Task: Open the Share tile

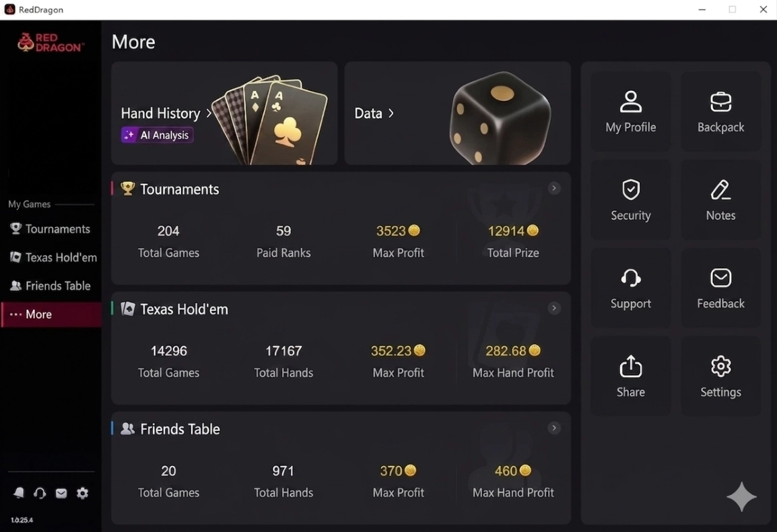Action: tap(630, 376)
